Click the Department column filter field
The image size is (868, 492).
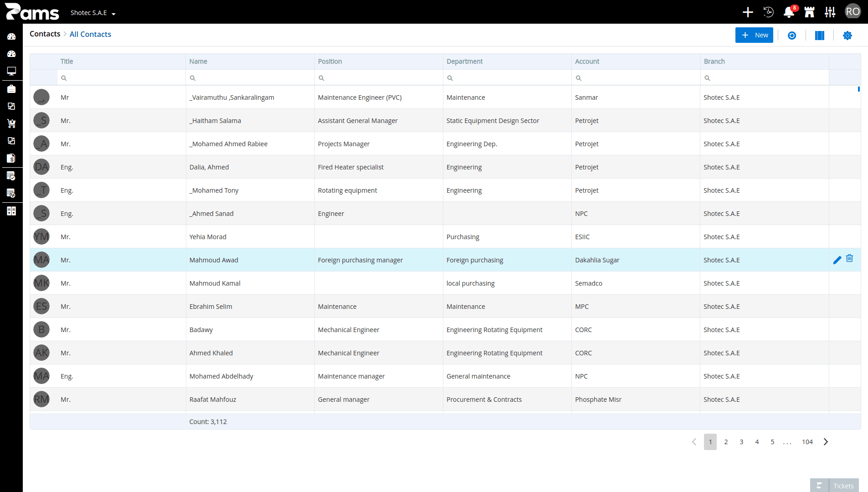pyautogui.click(x=507, y=78)
